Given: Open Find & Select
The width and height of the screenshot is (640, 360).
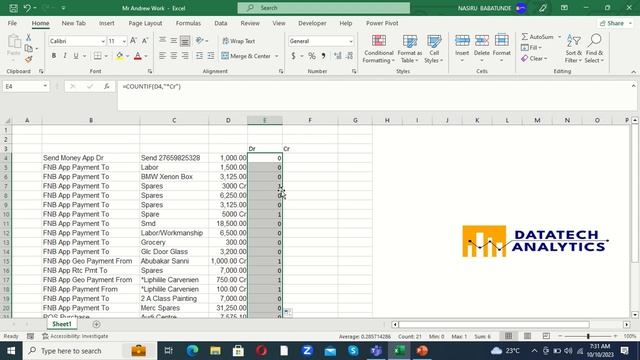Looking at the screenshot, I should (594, 49).
